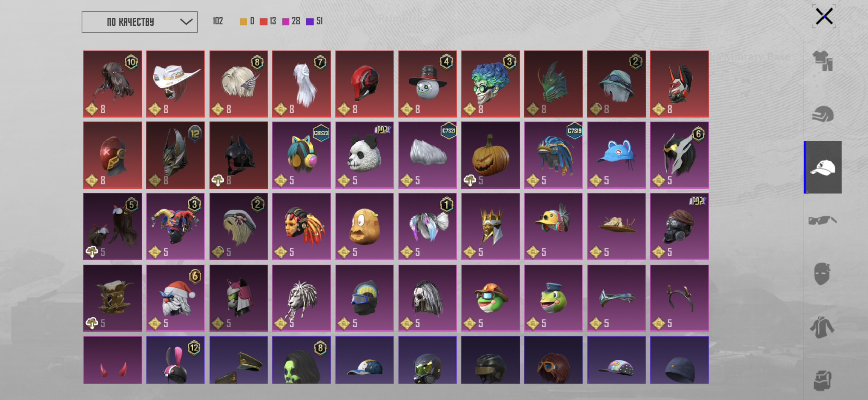Image resolution: width=868 pixels, height=400 pixels.
Task: Filter by the orange quality swatch
Action: tap(243, 22)
